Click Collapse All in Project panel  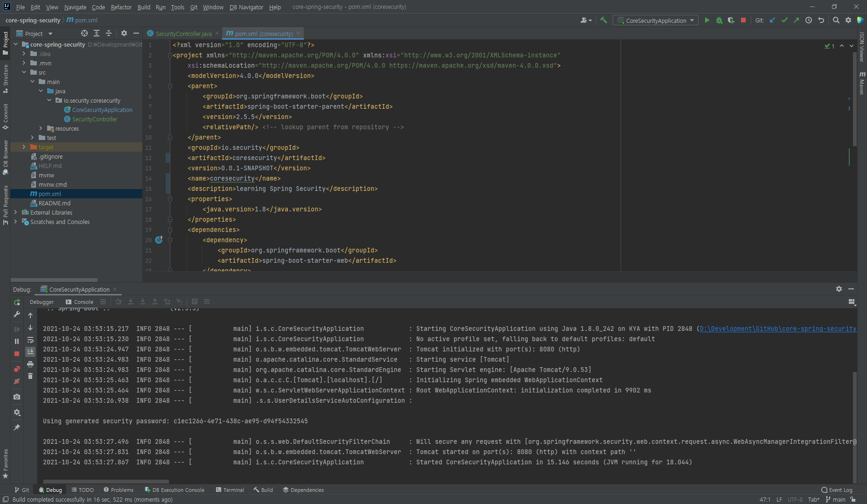109,33
